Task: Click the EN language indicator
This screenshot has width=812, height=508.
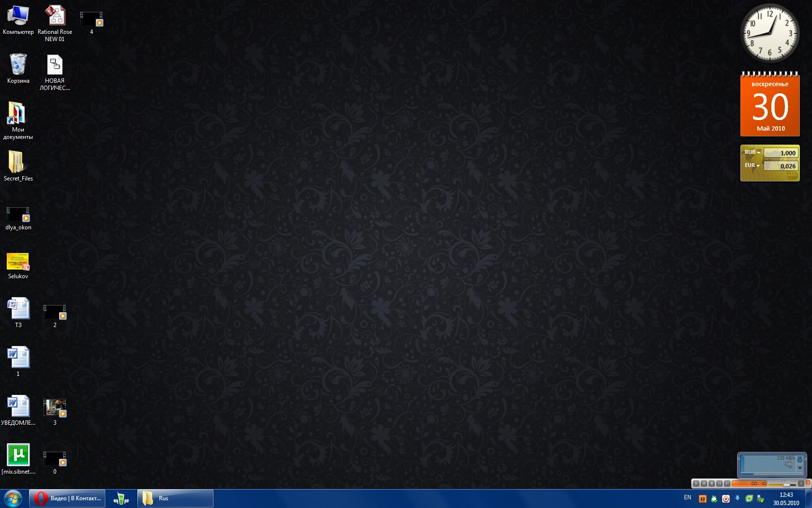Action: 687,497
